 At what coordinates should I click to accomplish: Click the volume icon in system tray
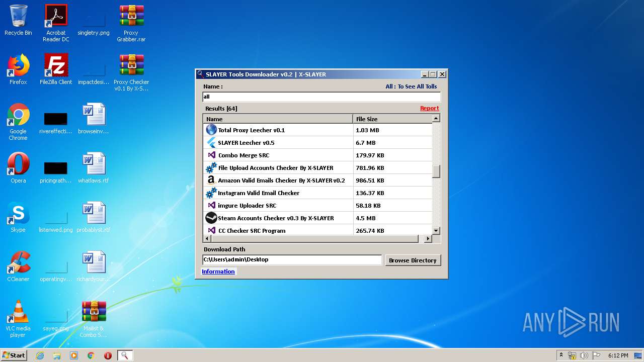click(x=584, y=355)
